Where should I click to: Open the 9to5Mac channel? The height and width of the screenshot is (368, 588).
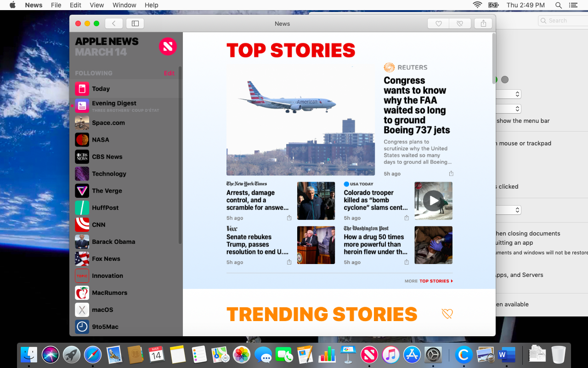(126, 327)
